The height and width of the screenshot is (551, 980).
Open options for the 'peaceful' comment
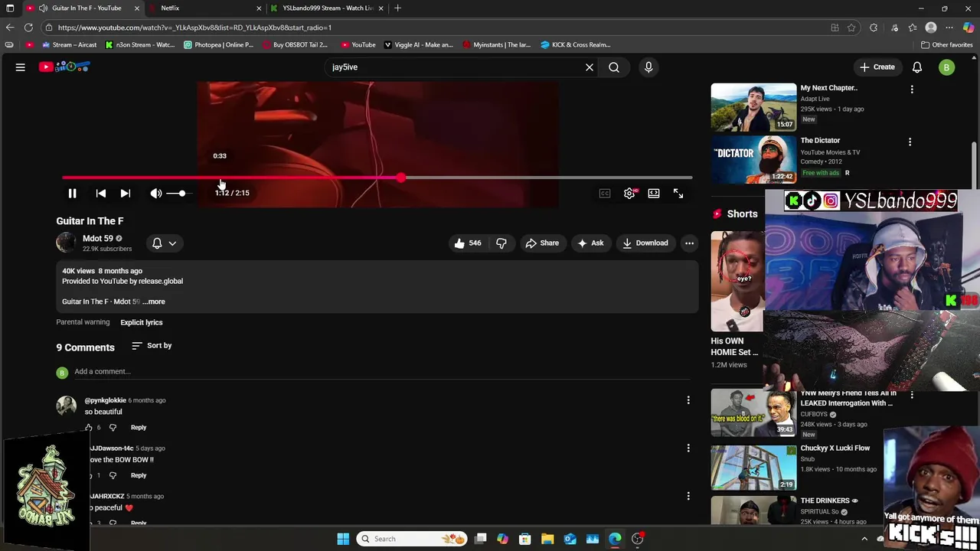(688, 497)
